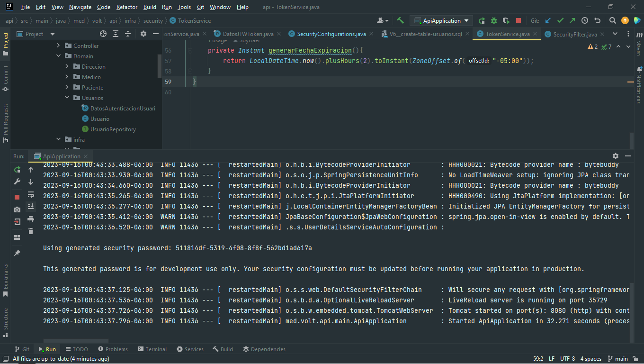Open the Build menu
The height and width of the screenshot is (364, 644).
tap(150, 7)
